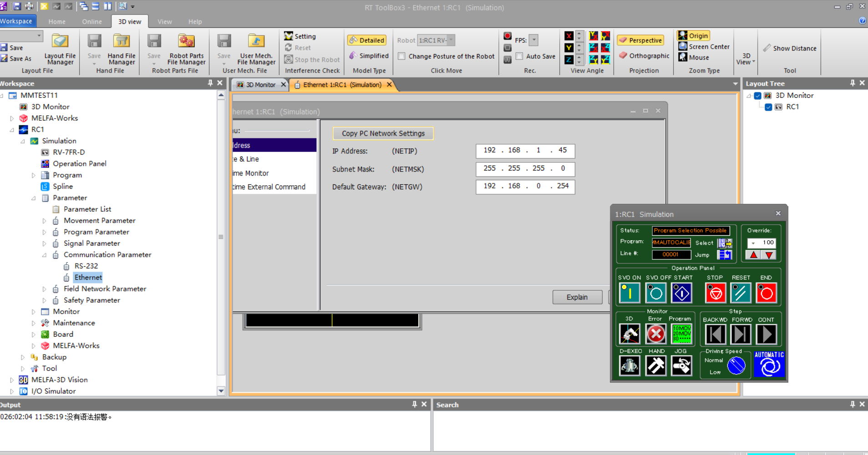This screenshot has height=455, width=868.
Task: Click the RESET button in the simulation panel
Action: 741,293
